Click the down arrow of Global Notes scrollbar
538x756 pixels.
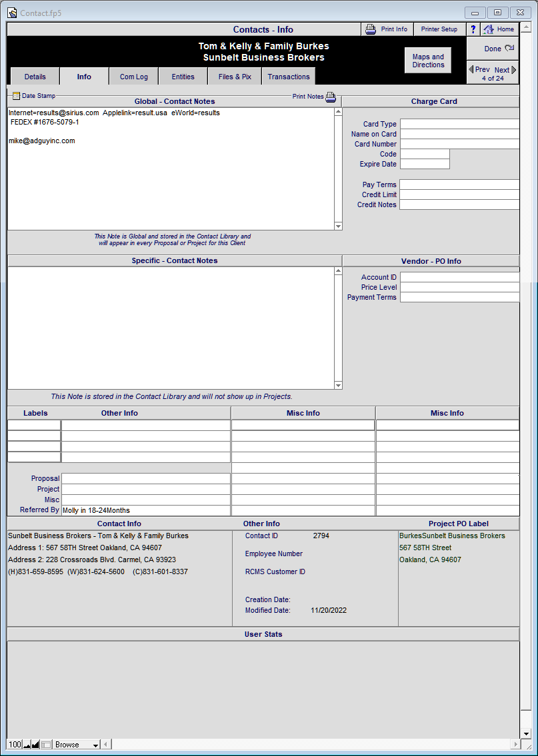pos(338,226)
